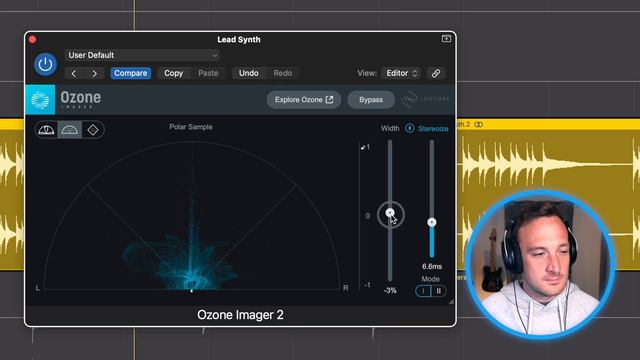Go to the previous preset arrow
Viewport: 640px width, 360px height.
74,73
